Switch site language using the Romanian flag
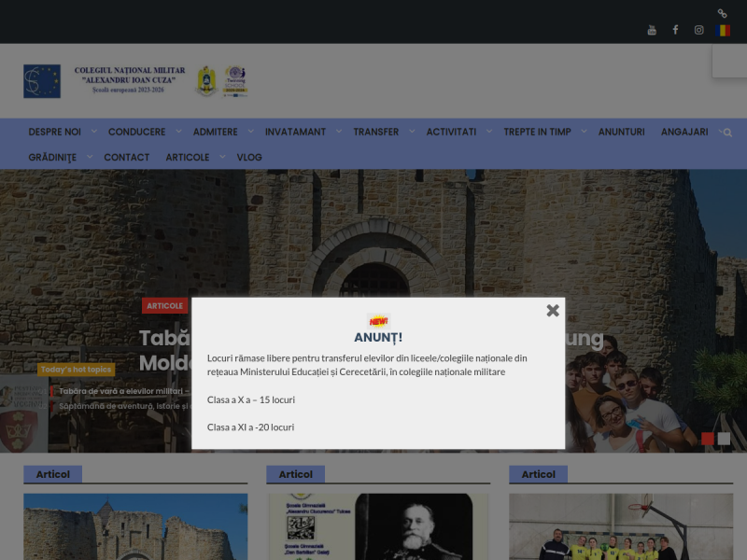The height and width of the screenshot is (560, 747). pyautogui.click(x=723, y=29)
